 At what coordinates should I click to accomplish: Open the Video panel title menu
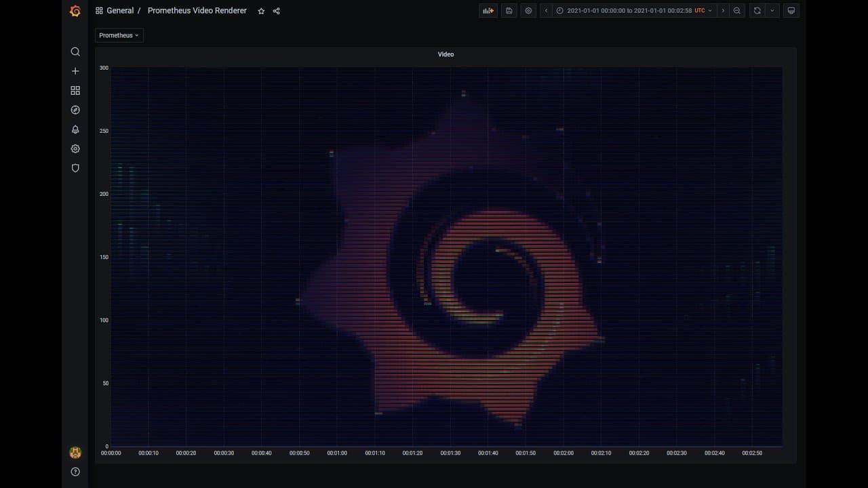[446, 54]
